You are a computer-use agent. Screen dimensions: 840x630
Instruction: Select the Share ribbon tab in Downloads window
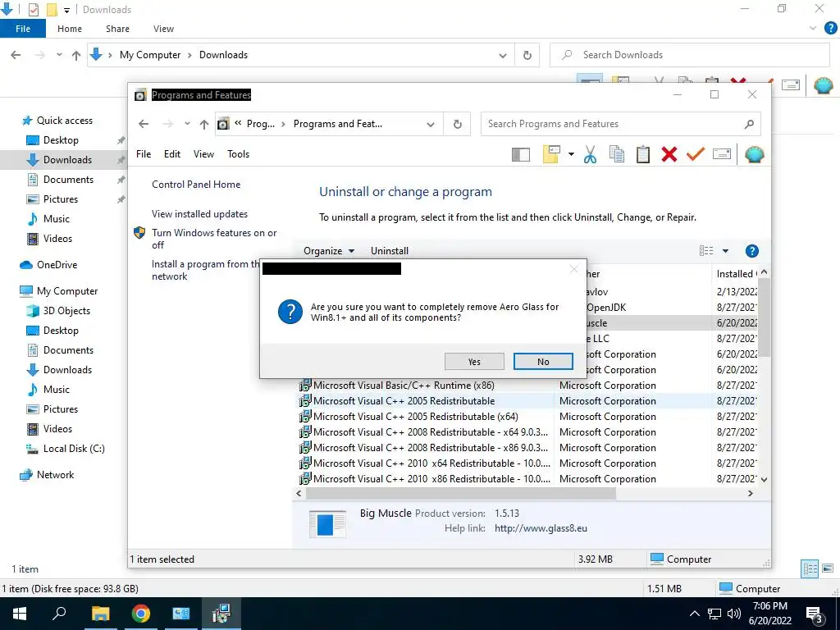(117, 29)
